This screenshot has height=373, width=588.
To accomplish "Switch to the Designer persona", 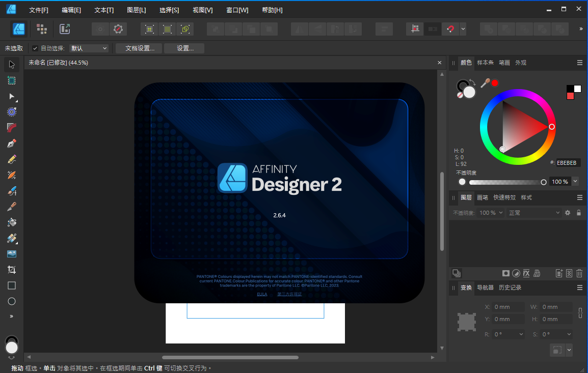I will pos(19,29).
